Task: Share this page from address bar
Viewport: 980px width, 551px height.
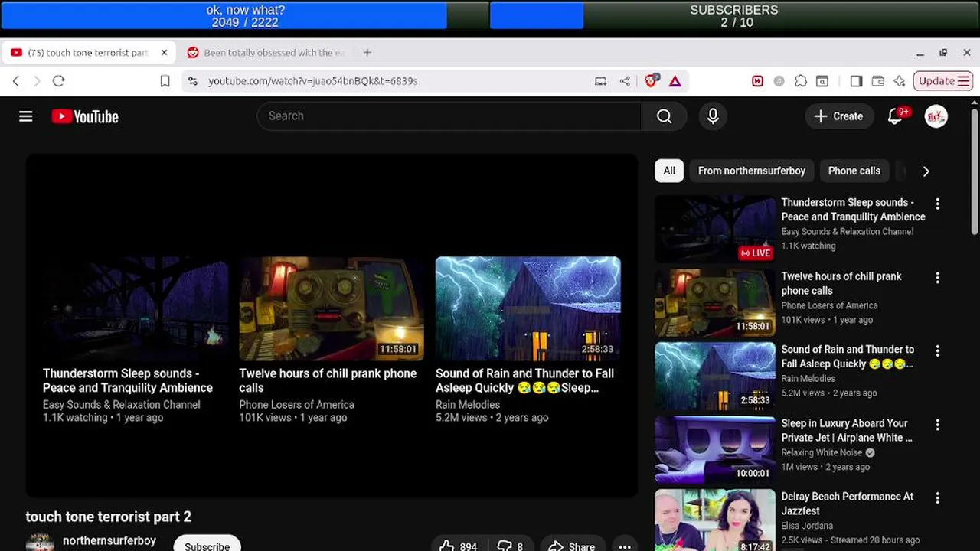Action: click(625, 81)
